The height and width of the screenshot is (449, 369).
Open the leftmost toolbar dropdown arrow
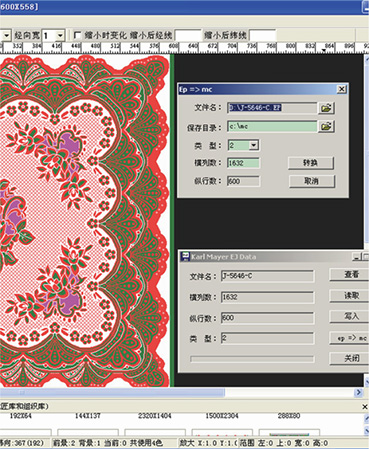(x=6, y=35)
